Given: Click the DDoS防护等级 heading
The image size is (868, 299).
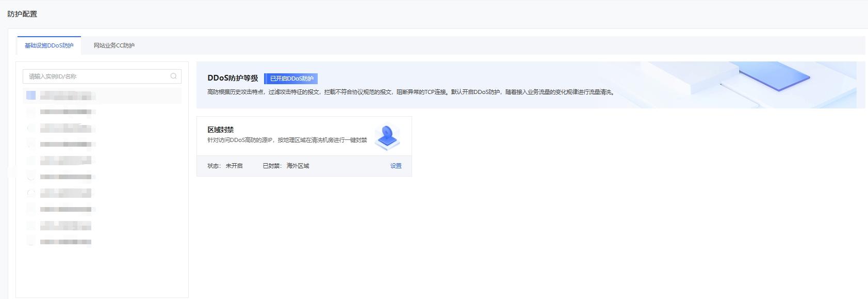Looking at the screenshot, I should pyautogui.click(x=233, y=78).
